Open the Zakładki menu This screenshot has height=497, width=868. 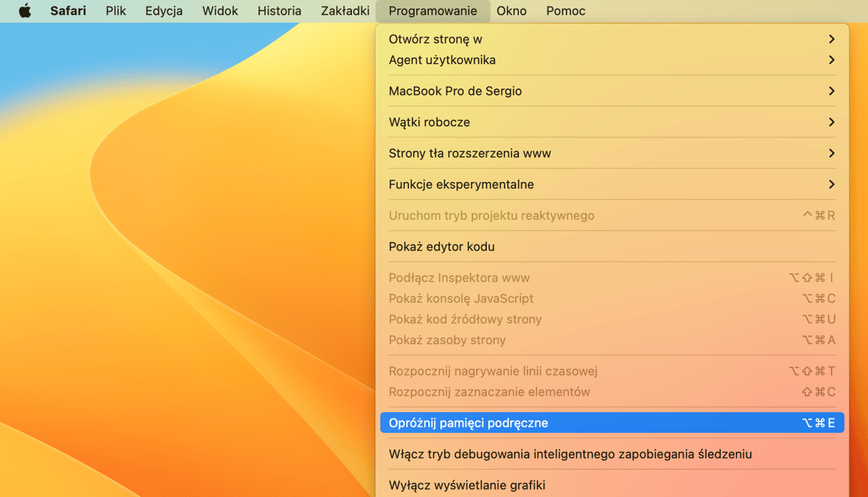pos(345,11)
